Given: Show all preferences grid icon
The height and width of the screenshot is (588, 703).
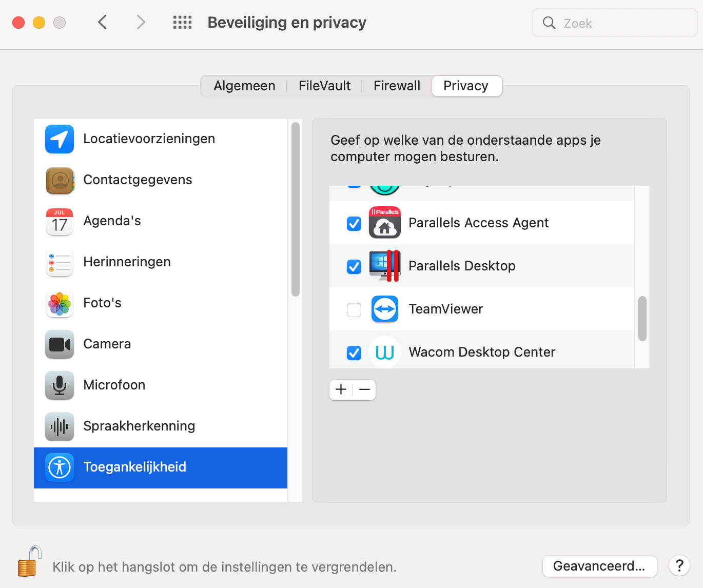Looking at the screenshot, I should pos(182,23).
